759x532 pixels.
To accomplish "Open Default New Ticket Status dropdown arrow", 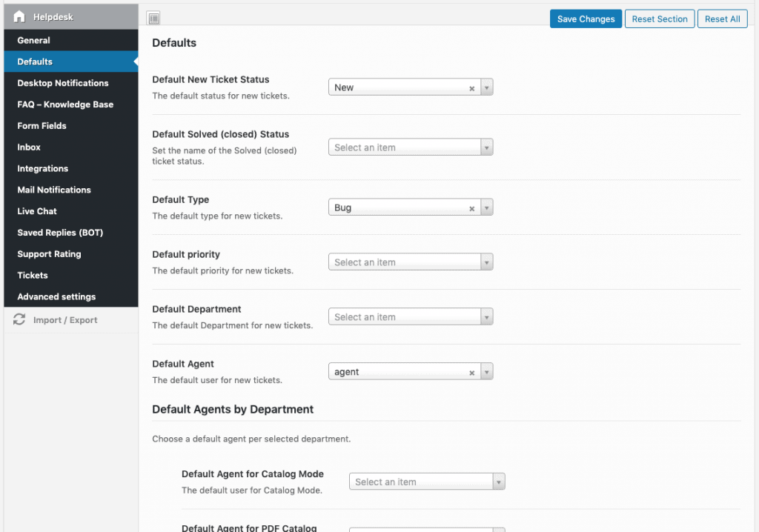I will tap(487, 87).
